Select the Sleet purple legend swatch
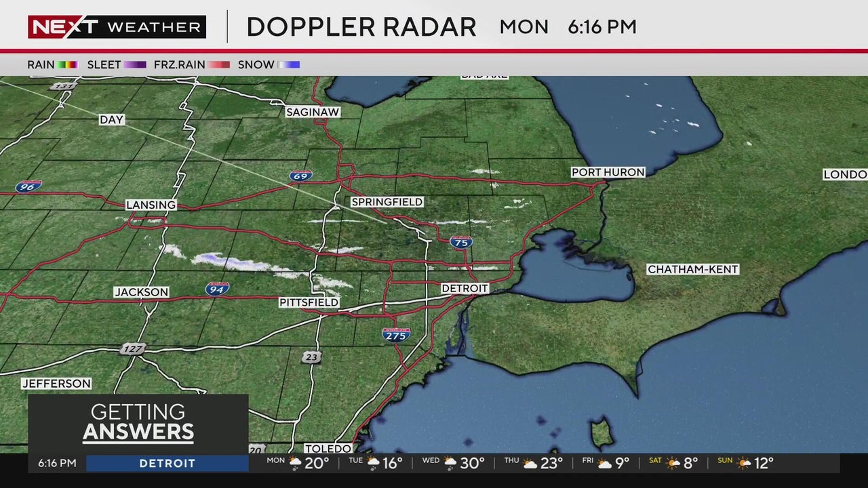Image resolution: width=868 pixels, height=488 pixels. tap(135, 65)
